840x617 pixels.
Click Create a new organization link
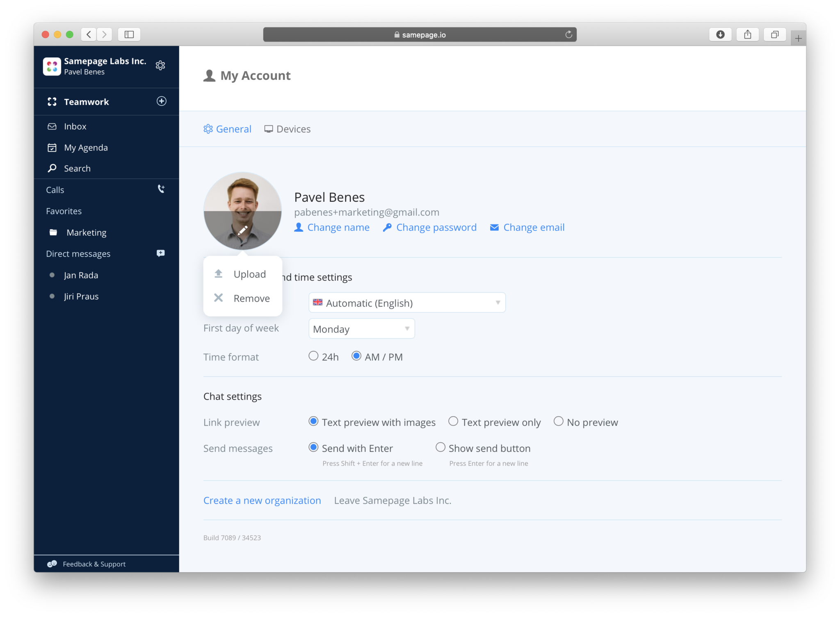tap(262, 500)
